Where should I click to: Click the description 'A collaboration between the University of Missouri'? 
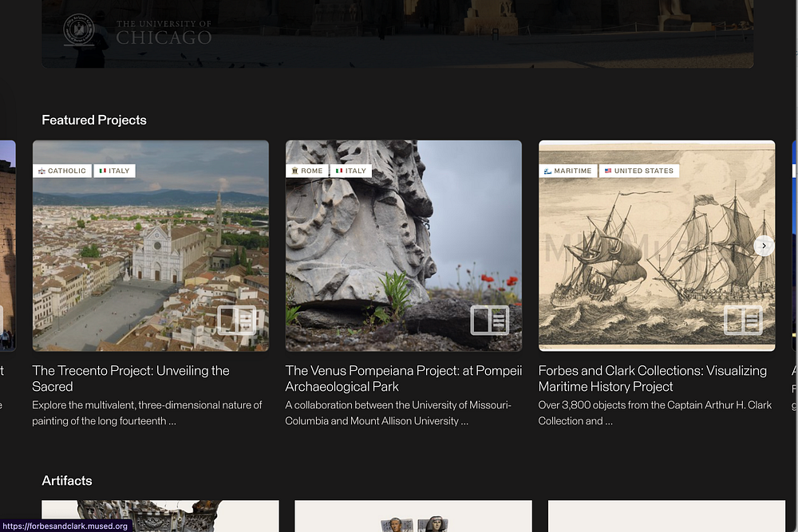(x=398, y=413)
